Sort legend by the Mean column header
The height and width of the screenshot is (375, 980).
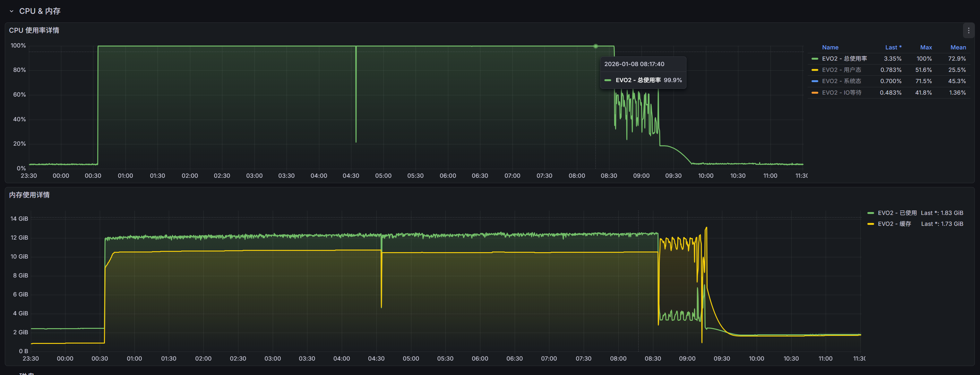pyautogui.click(x=958, y=47)
